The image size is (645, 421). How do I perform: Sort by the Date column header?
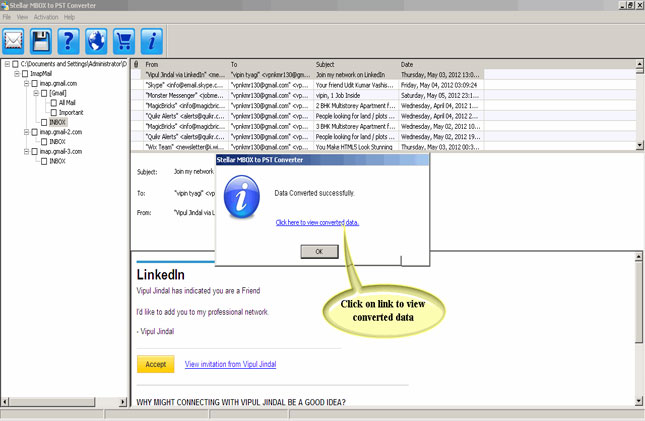click(x=441, y=64)
